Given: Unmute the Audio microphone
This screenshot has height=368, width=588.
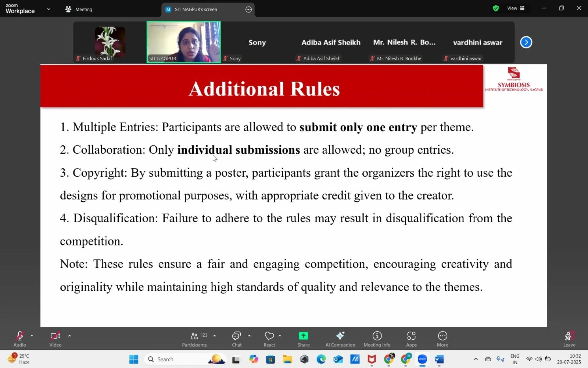Looking at the screenshot, I should tap(20, 339).
